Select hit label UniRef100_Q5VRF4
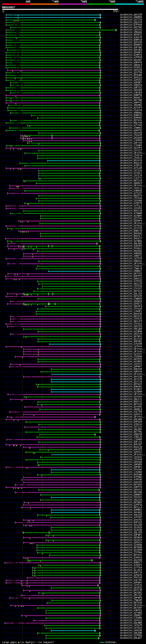146x644 pixels. coord(131,221)
